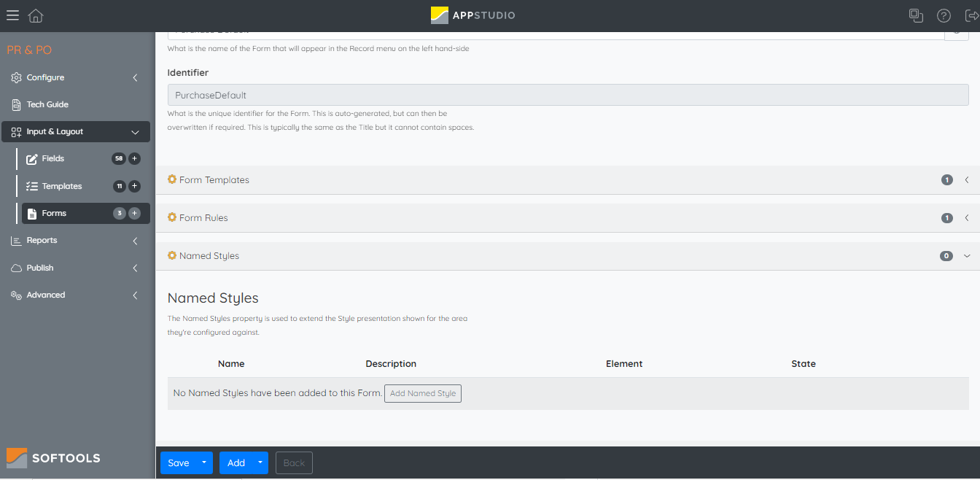The height and width of the screenshot is (480, 980).
Task: Click the PR & PO app title
Action: [x=29, y=50]
